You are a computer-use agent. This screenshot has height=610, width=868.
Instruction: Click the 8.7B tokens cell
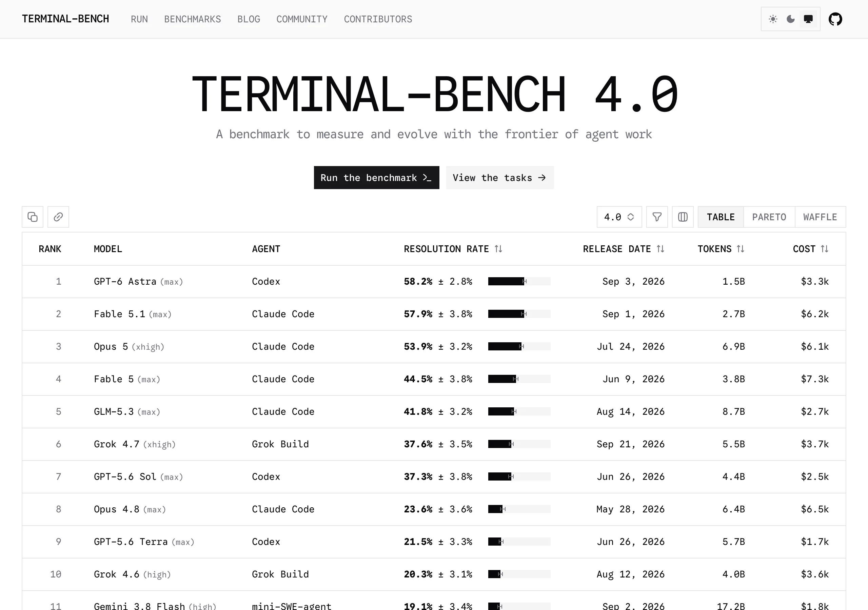click(x=733, y=411)
